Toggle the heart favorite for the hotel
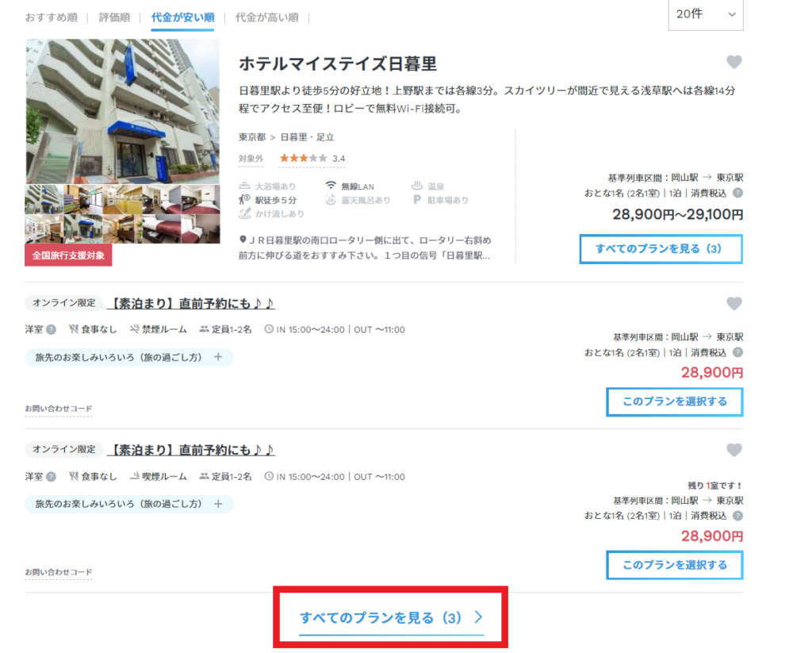Viewport: 812px width, 653px height. pyautogui.click(x=734, y=62)
